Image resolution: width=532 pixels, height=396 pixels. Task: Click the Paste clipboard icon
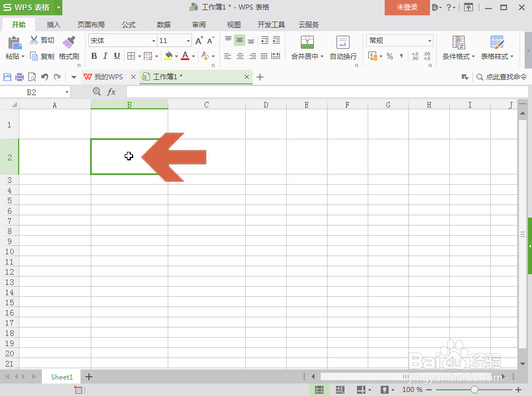click(15, 43)
